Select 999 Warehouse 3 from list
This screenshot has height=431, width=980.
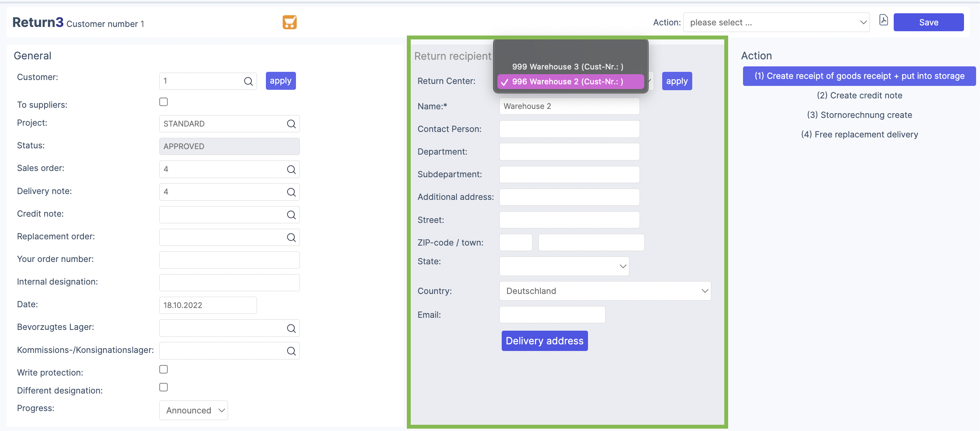(567, 67)
